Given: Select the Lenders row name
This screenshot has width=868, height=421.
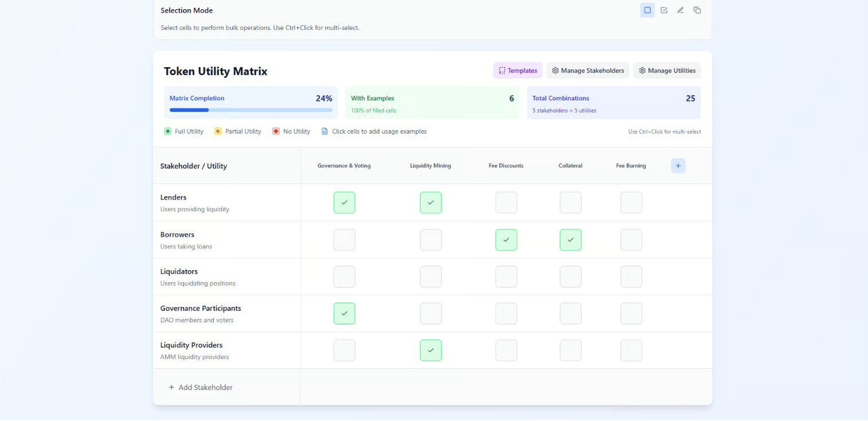Looking at the screenshot, I should pyautogui.click(x=173, y=197).
